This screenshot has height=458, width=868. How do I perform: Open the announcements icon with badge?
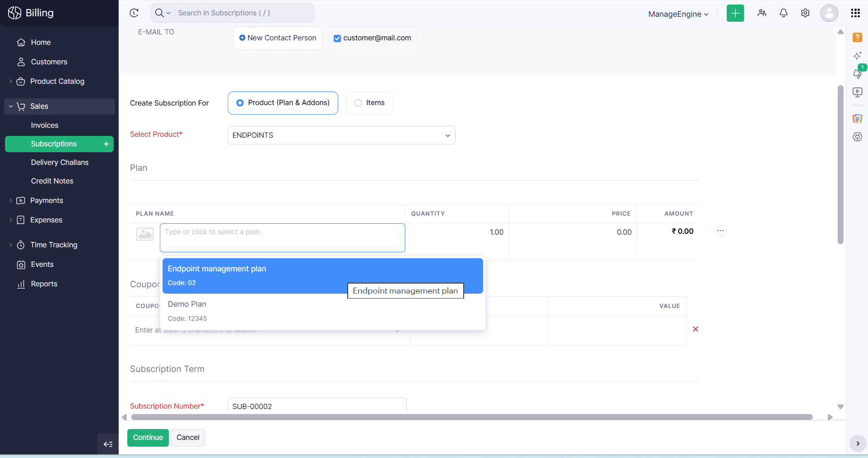click(x=857, y=73)
